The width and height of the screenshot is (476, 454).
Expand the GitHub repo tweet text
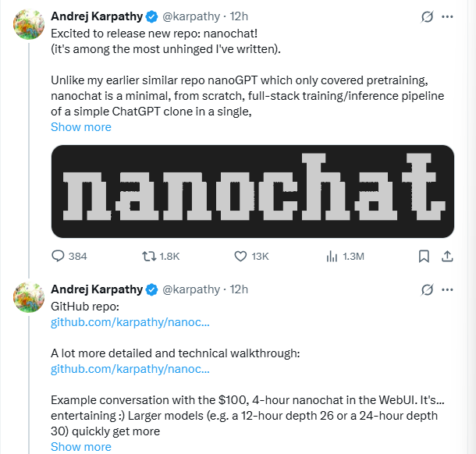pyautogui.click(x=81, y=447)
